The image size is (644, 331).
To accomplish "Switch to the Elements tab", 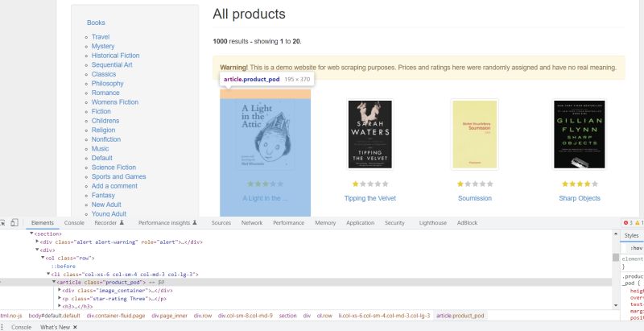I will click(x=43, y=222).
